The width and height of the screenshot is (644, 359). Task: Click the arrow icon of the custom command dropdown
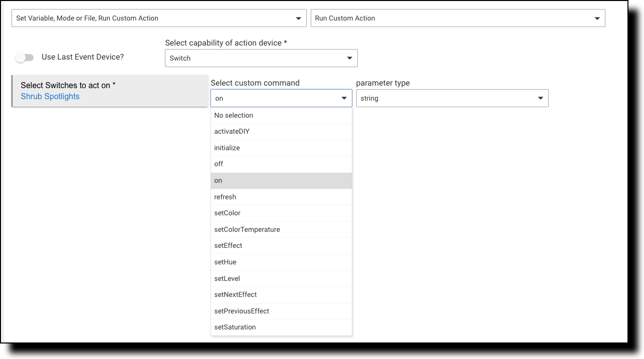(344, 99)
